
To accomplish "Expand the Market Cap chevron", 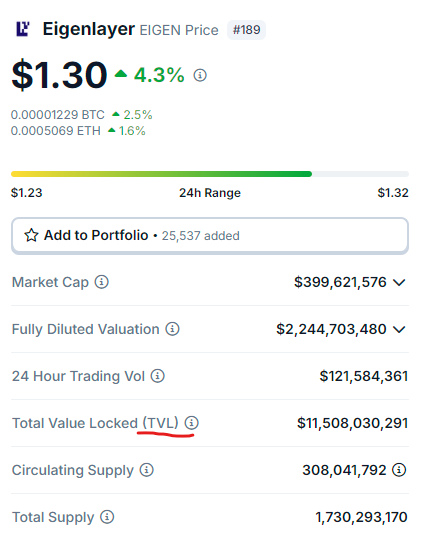I will (399, 282).
